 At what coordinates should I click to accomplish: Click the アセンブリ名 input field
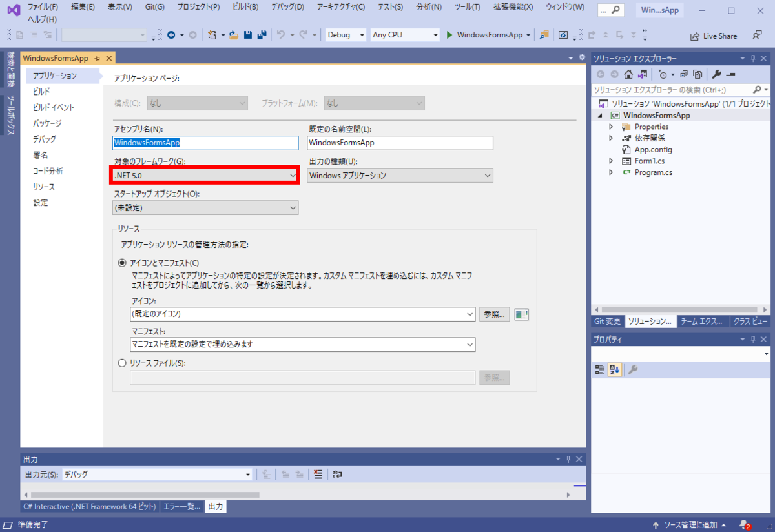point(205,143)
